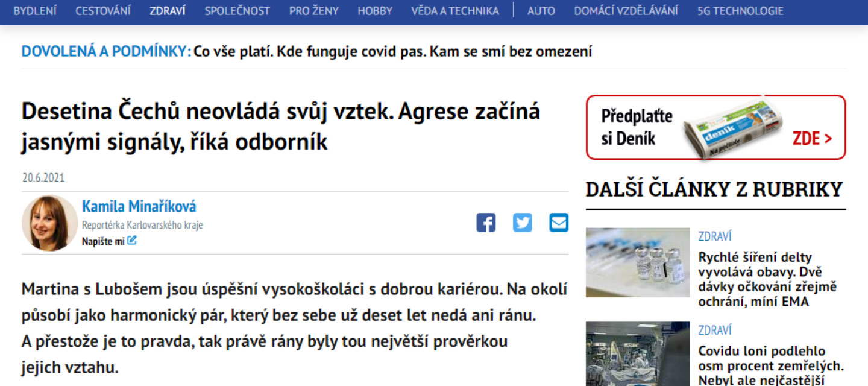
Task: Open article Covidu loni podlehlo osm procent
Action: [771, 365]
